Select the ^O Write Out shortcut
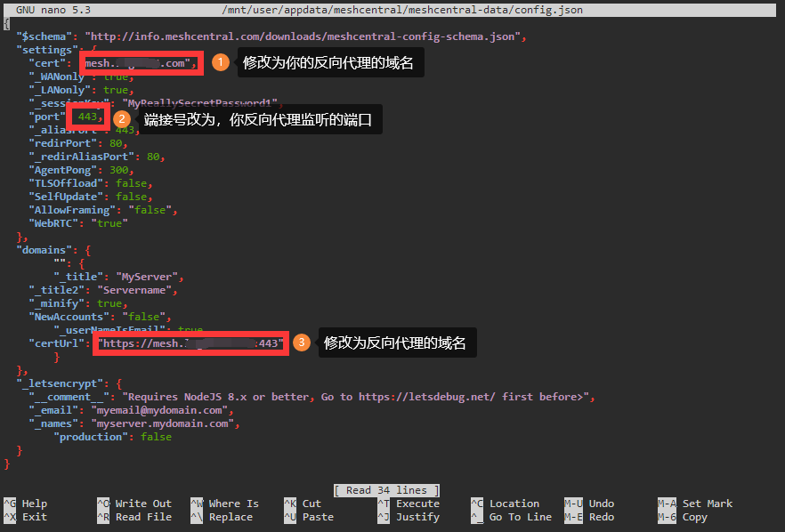785x532 pixels. tap(134, 504)
